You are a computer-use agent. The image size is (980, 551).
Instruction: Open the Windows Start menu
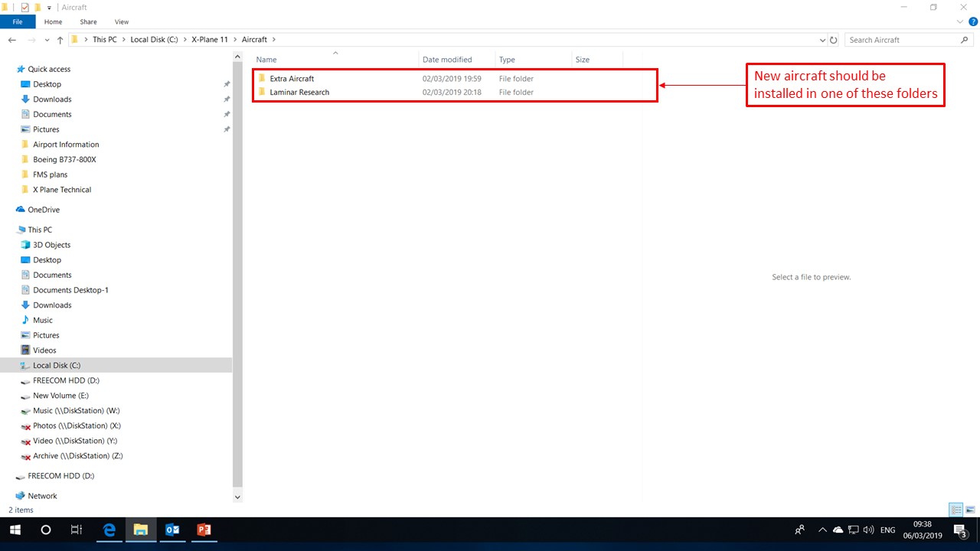15,530
